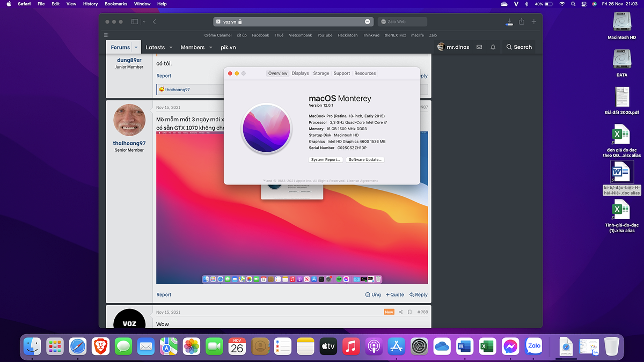Open the voz alerts bell icon
The width and height of the screenshot is (644, 362).
point(493,47)
